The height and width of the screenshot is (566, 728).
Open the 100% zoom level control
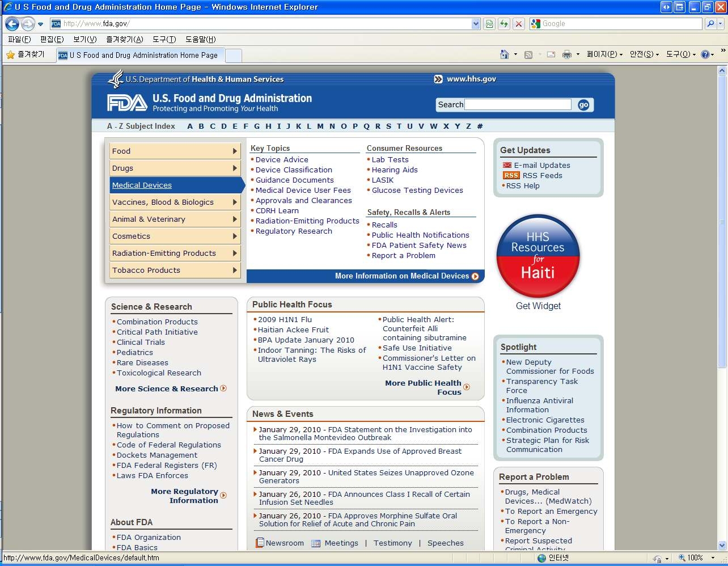tap(697, 558)
